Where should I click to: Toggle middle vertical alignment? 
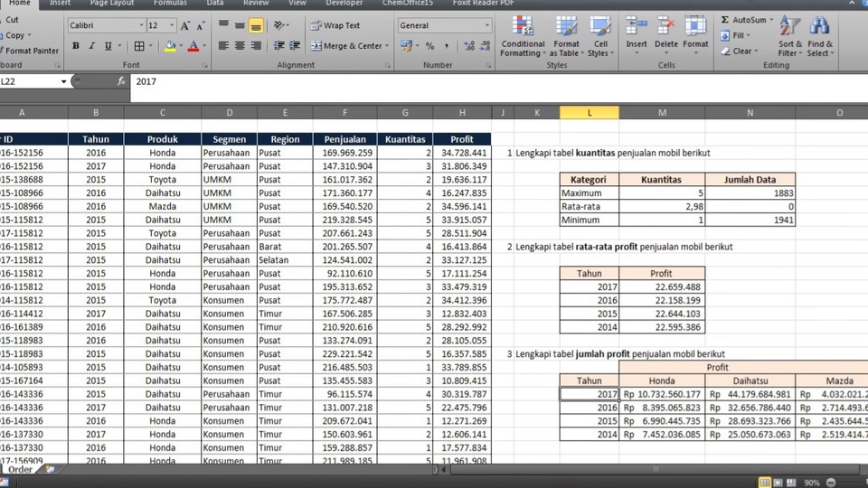(x=240, y=25)
